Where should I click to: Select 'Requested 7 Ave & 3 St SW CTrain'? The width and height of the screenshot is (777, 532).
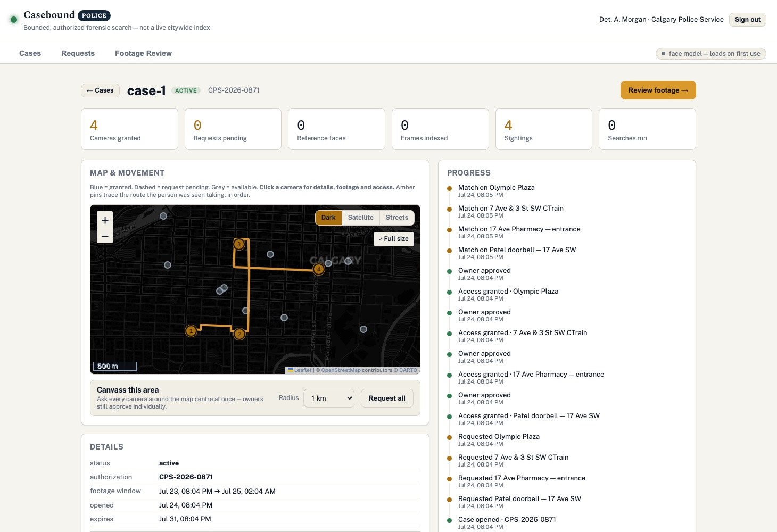coord(514,458)
